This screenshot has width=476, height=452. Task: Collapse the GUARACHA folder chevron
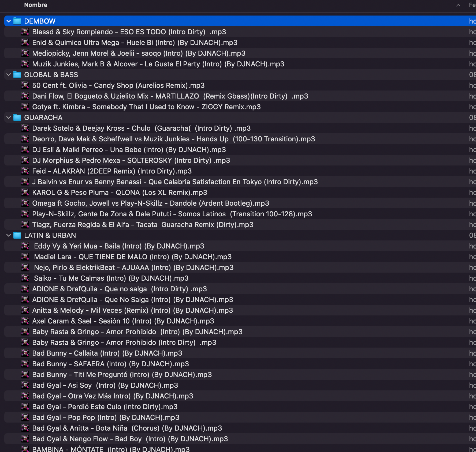pos(9,117)
